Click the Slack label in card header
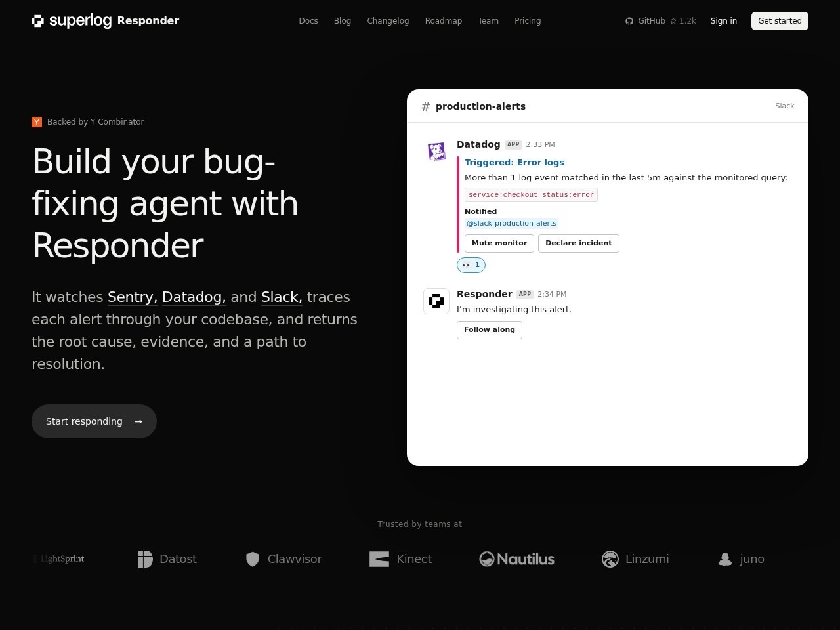The height and width of the screenshot is (630, 840). pyautogui.click(x=785, y=106)
